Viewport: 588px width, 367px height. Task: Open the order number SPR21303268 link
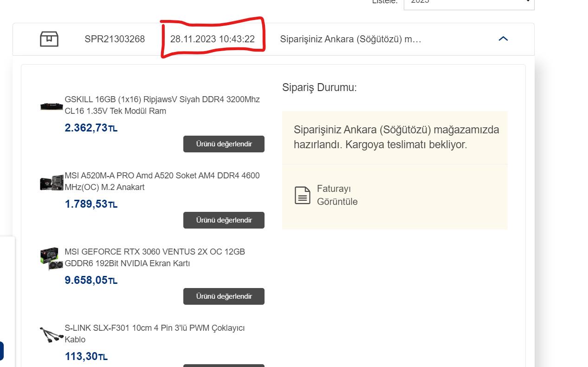coord(114,39)
